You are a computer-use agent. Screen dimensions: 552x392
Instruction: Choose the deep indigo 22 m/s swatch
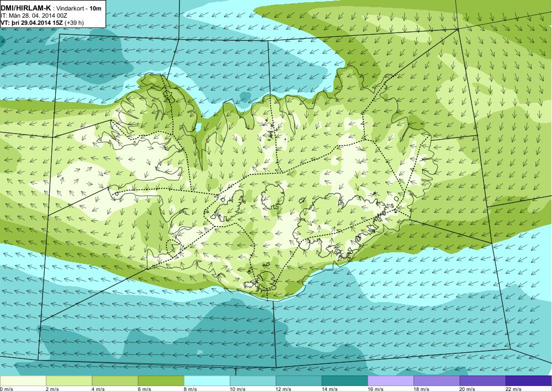[529, 381]
